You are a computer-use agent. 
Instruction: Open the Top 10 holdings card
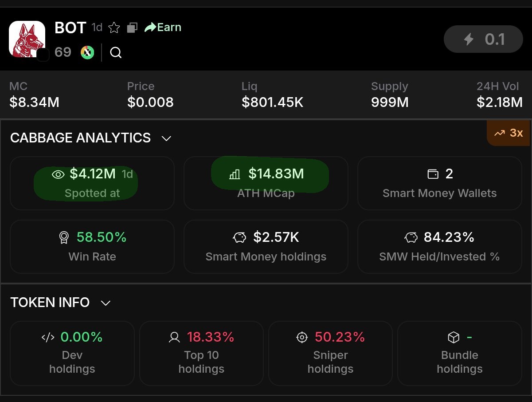[x=201, y=353]
